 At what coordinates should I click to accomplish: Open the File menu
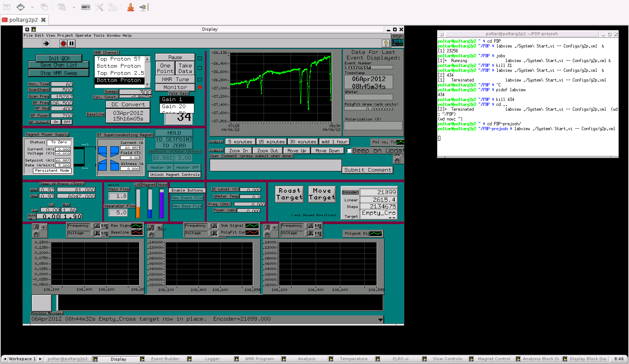point(28,36)
